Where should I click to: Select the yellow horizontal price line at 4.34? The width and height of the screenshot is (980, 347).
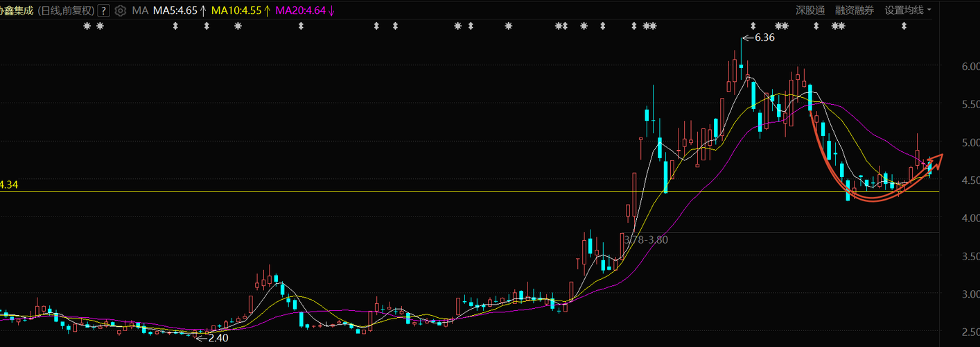point(469,191)
